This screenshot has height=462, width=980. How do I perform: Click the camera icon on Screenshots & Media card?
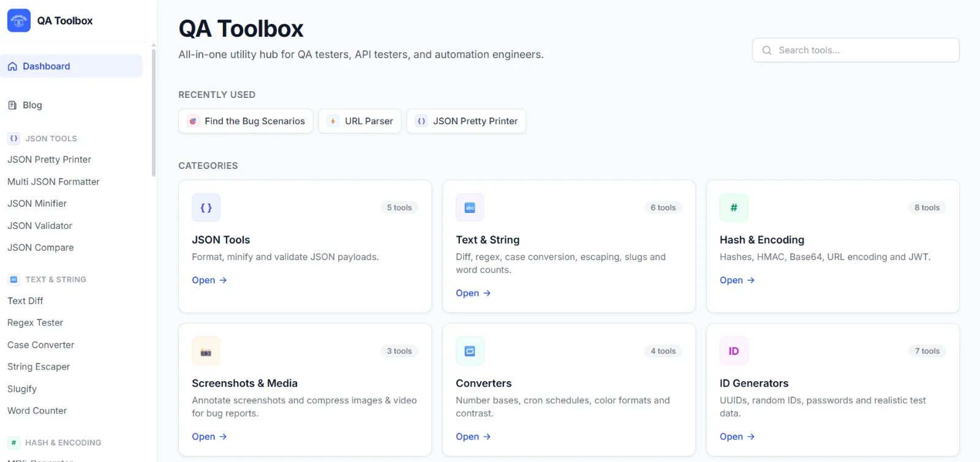pyautogui.click(x=206, y=351)
